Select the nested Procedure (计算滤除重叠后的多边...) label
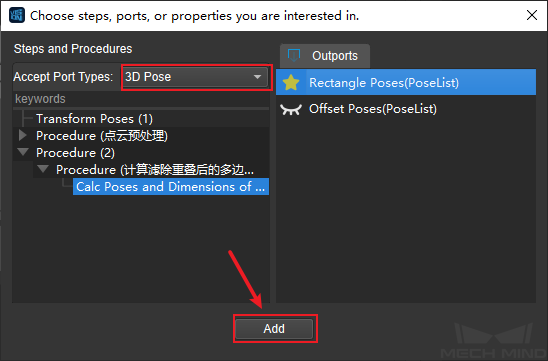Screen dimensions: 548x361 155,170
